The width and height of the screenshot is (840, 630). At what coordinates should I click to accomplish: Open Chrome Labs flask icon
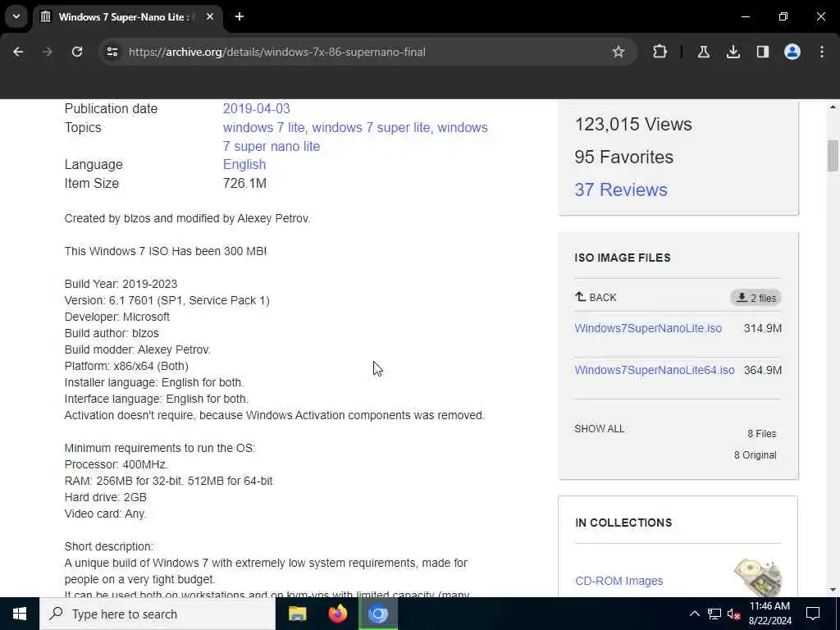703,52
